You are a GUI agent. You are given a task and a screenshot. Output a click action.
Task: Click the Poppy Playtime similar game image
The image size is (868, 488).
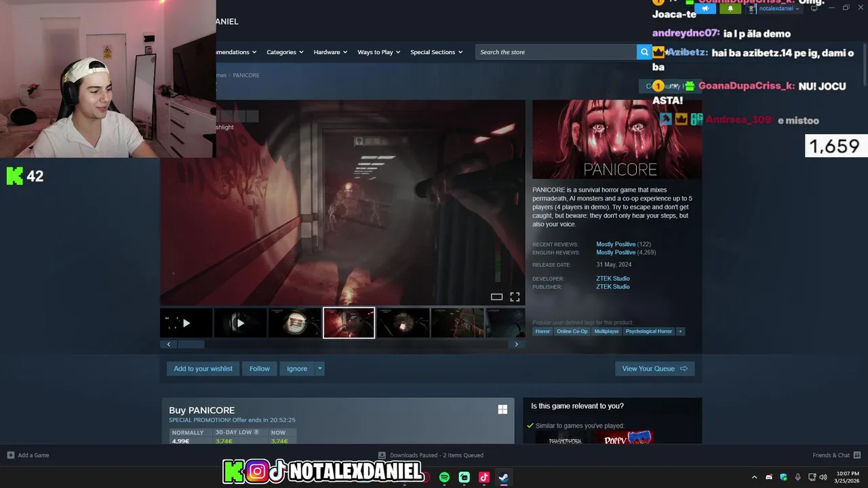[x=623, y=438]
